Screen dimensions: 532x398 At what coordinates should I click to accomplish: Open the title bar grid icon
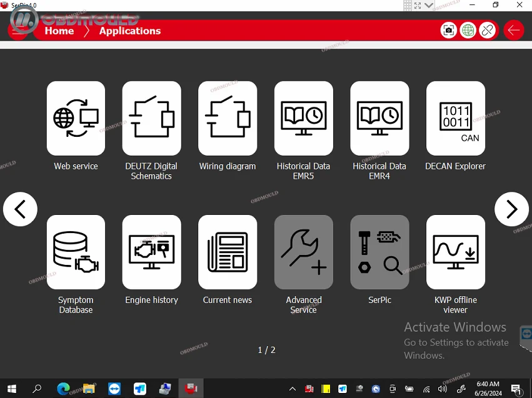[408, 5]
